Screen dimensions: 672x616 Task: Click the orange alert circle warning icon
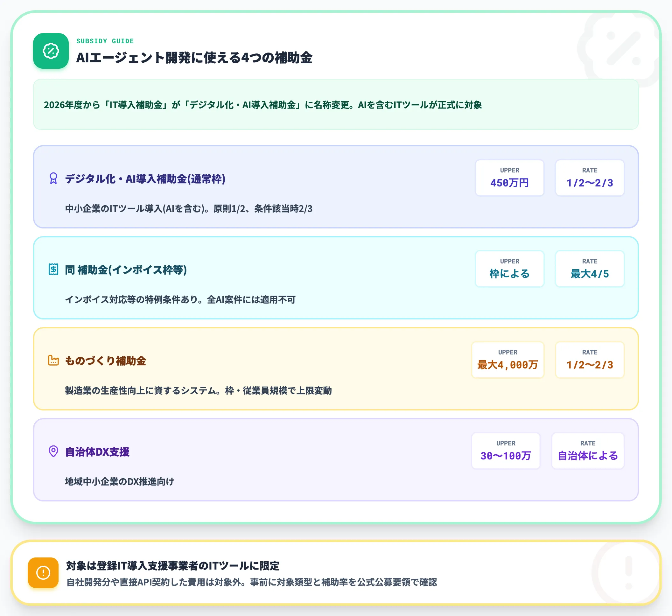coord(43,573)
